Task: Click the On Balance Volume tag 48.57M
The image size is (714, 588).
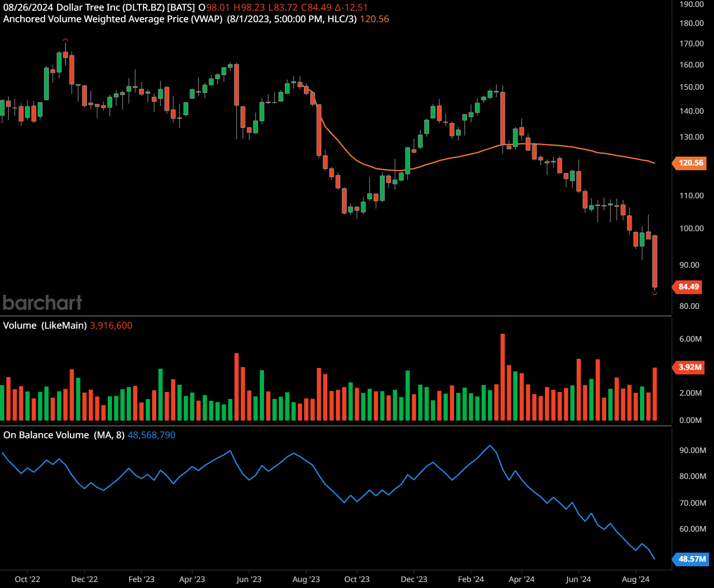Action: point(690,559)
